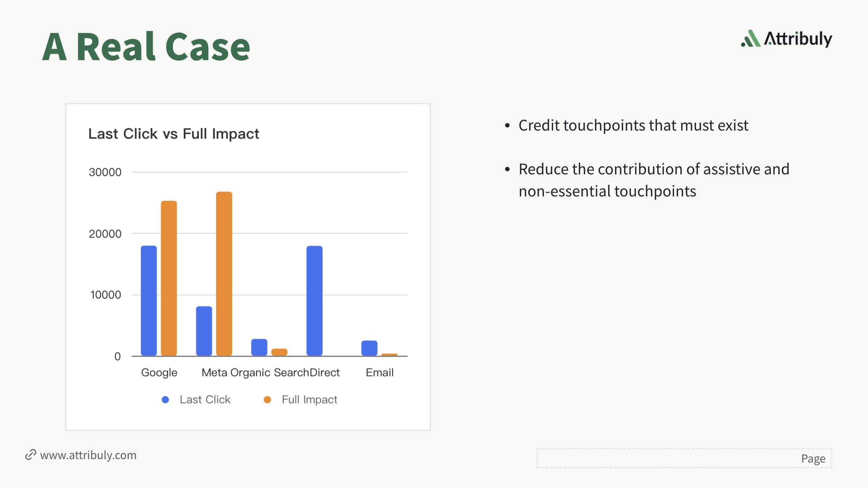Click the Attribuly logo icon

[751, 39]
